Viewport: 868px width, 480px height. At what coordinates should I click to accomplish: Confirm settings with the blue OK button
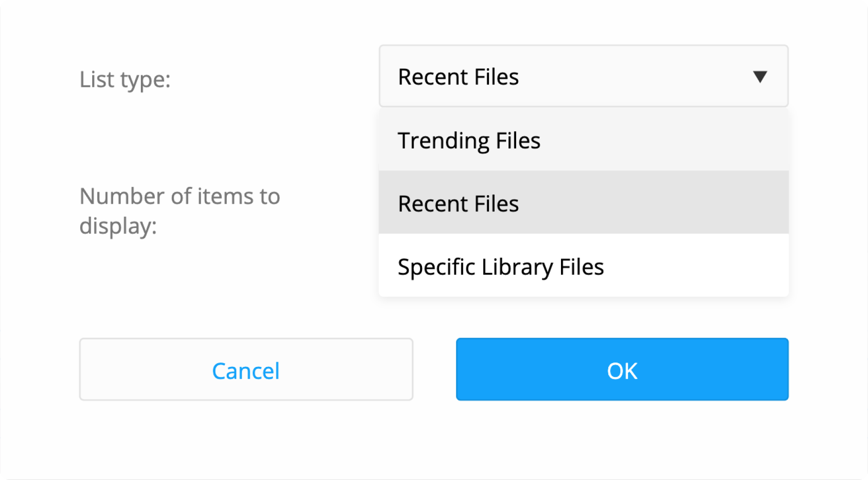click(622, 370)
